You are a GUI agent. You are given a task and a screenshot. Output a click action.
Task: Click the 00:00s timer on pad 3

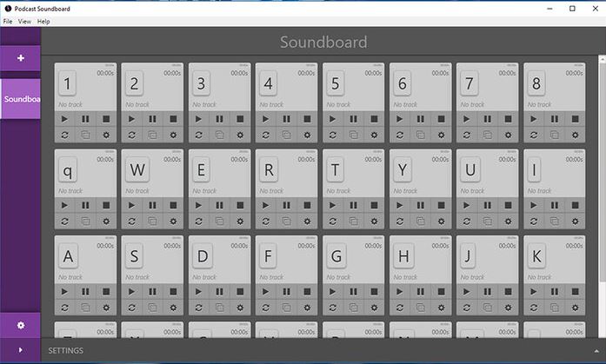coord(239,73)
